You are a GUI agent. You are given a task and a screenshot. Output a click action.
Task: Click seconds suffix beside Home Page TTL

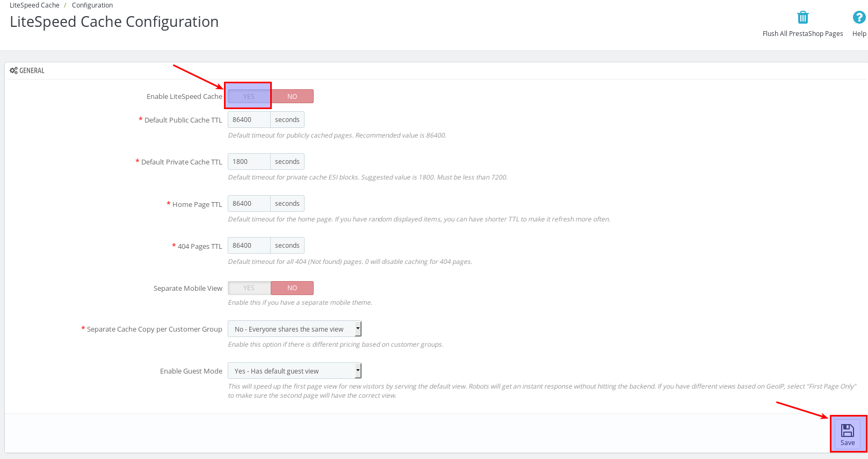click(287, 204)
